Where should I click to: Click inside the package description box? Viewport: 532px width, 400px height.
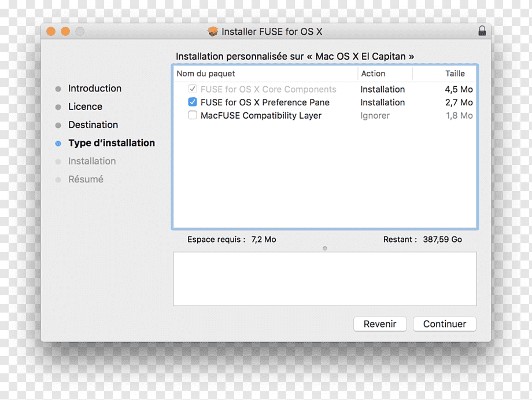click(325, 279)
